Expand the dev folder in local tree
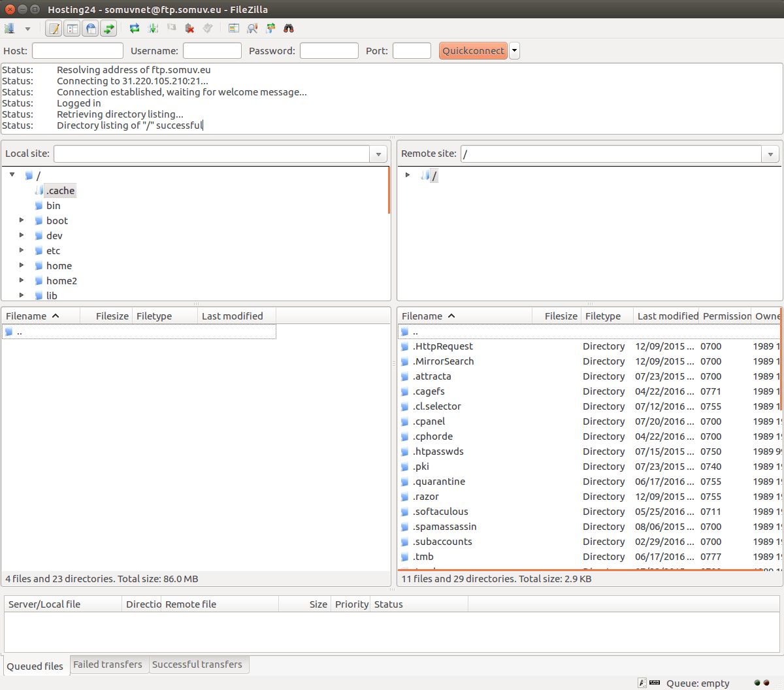 22,235
